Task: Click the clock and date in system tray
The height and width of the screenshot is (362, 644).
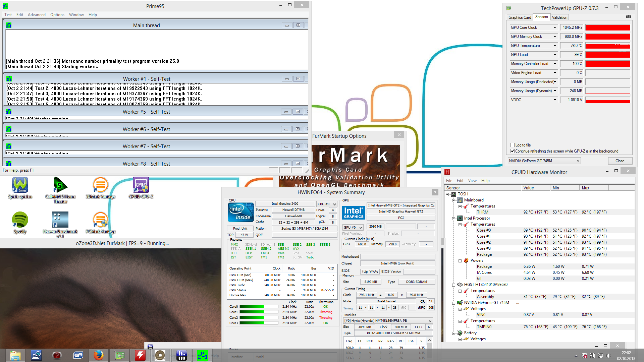Action: point(626,356)
